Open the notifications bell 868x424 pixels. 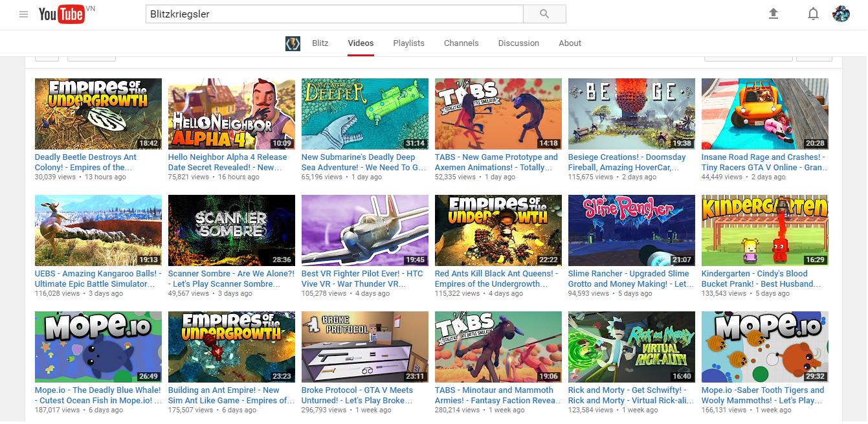coord(814,14)
